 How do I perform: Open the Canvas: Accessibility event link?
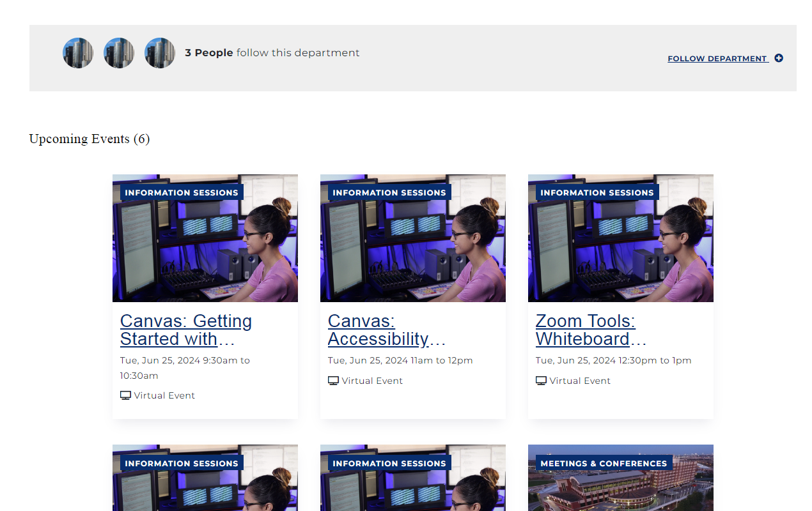pyautogui.click(x=387, y=330)
